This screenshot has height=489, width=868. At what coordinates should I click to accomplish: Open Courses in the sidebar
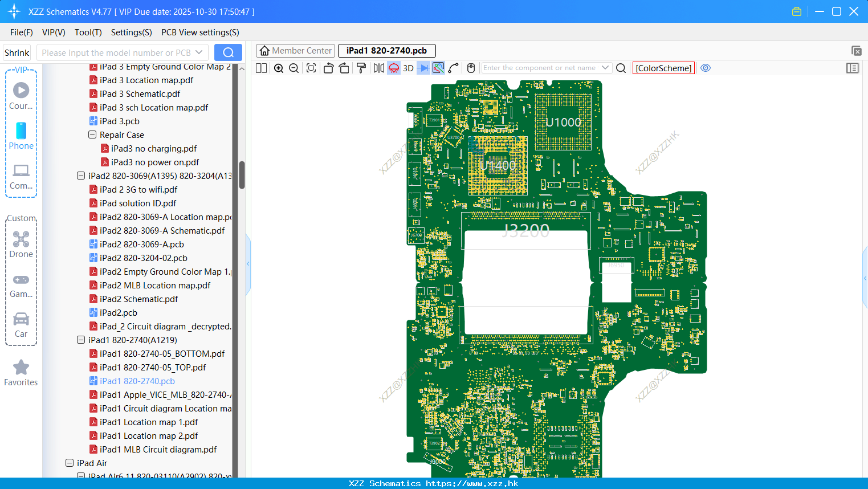pos(21,96)
